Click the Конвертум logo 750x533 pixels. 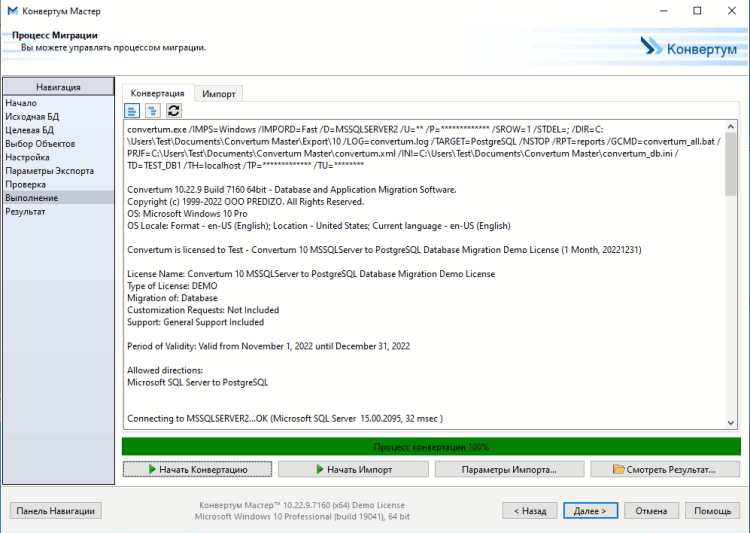point(688,48)
